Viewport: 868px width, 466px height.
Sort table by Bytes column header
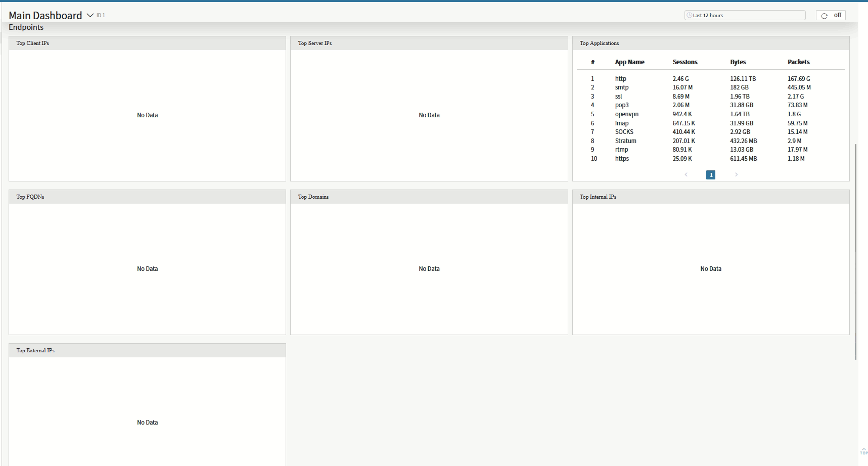[x=738, y=62]
